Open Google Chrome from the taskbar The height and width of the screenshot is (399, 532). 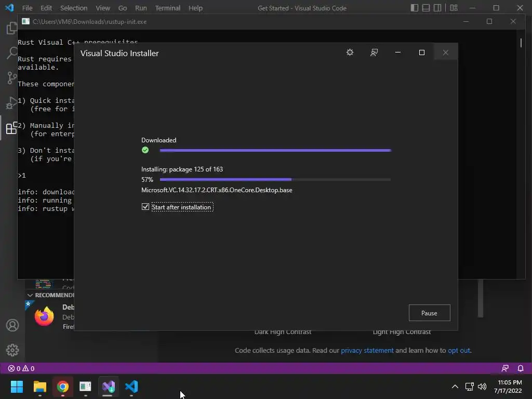click(x=63, y=387)
